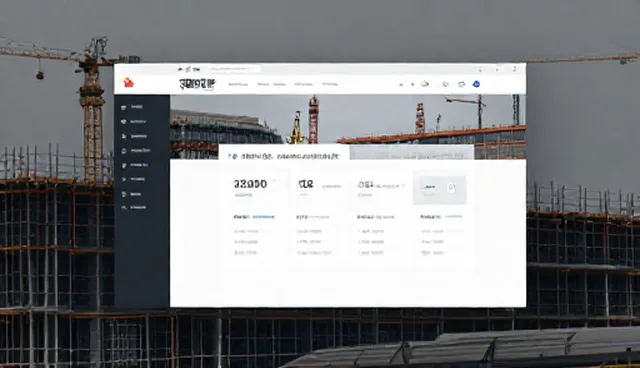
Task: Click the bold black site title in header
Action: [197, 84]
